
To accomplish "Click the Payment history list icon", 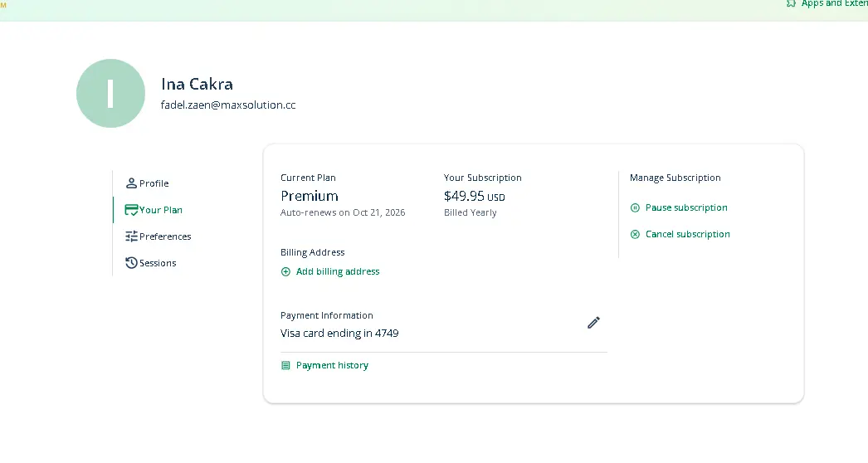I will [x=285, y=366].
